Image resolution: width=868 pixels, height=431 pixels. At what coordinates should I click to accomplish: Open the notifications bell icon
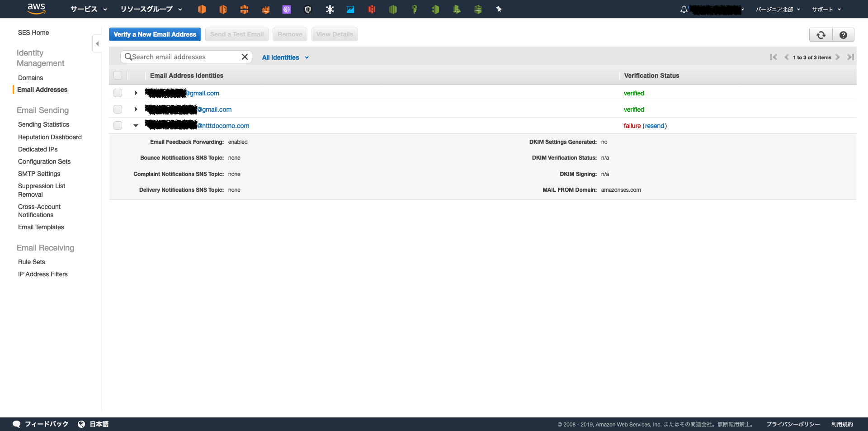click(x=684, y=9)
